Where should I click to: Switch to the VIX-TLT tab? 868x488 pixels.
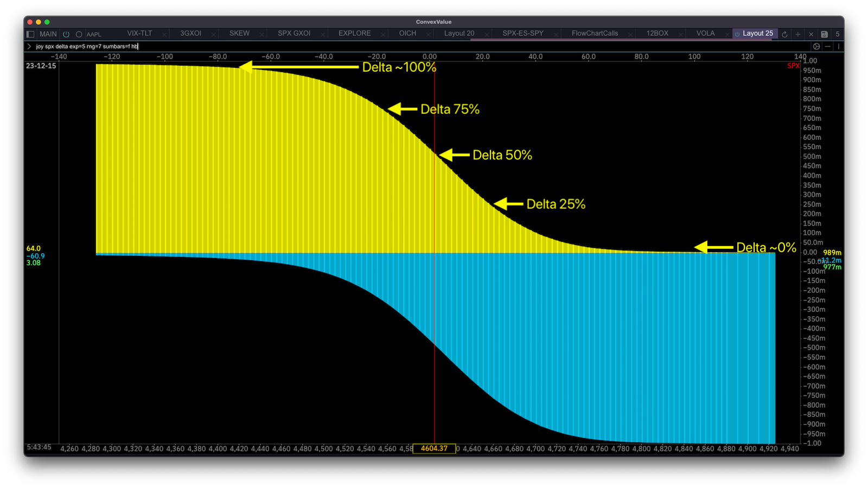click(139, 33)
